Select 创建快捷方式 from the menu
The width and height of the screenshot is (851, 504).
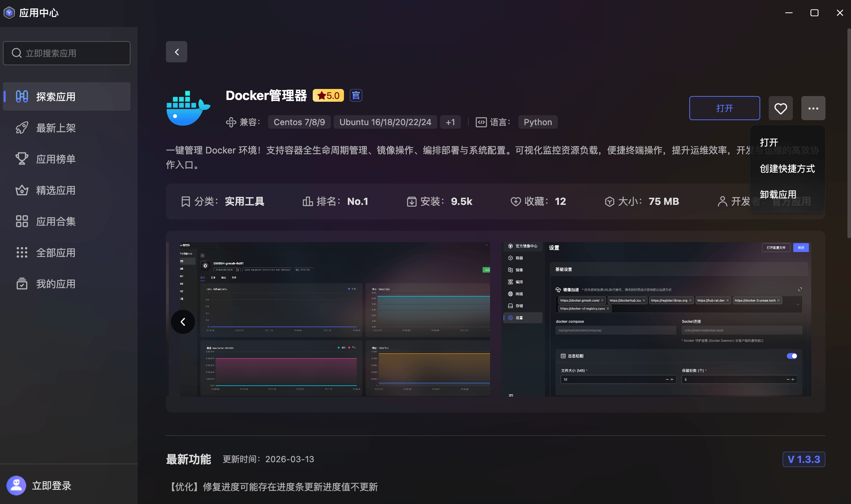click(x=787, y=169)
